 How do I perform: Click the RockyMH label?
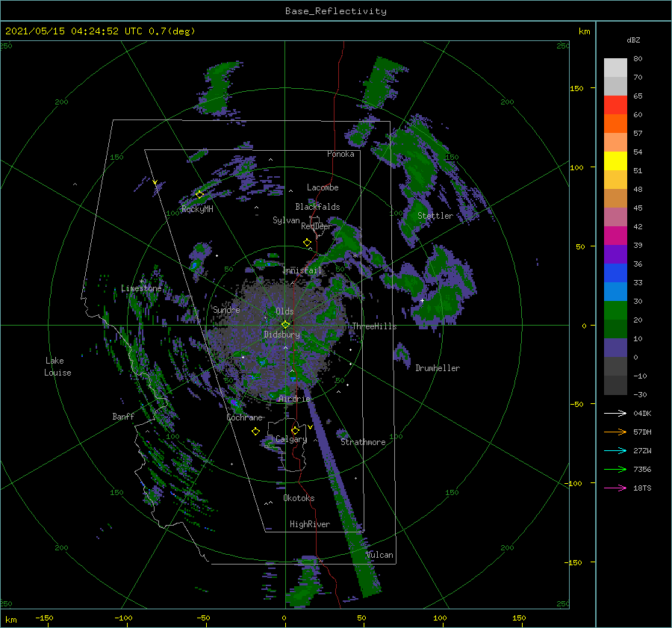(x=197, y=209)
